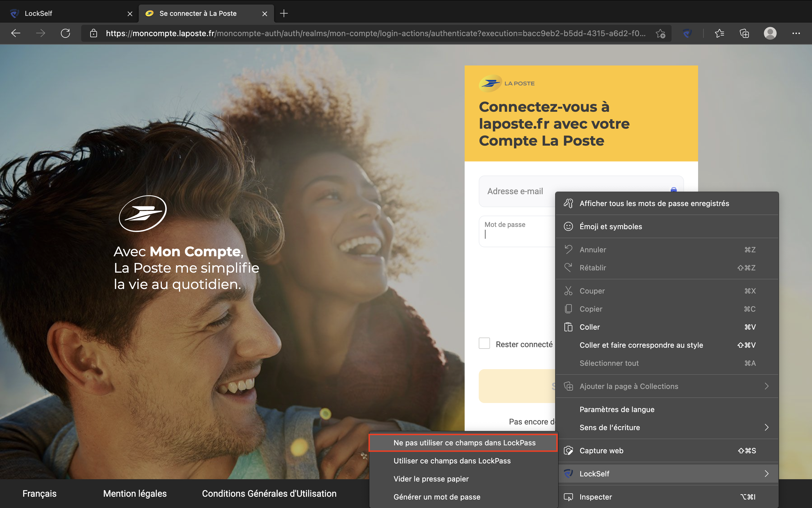Expand the LockSelf submenu entry
812x508 pixels.
[x=667, y=474]
